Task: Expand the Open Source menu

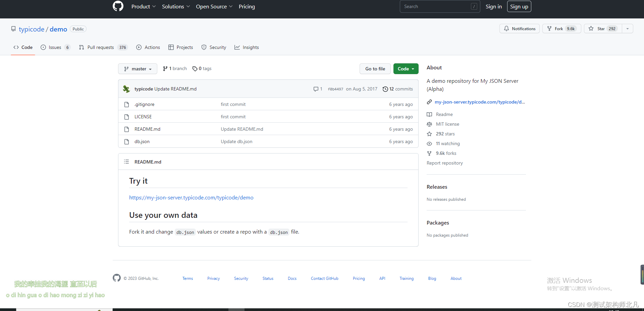Action: pyautogui.click(x=214, y=6)
